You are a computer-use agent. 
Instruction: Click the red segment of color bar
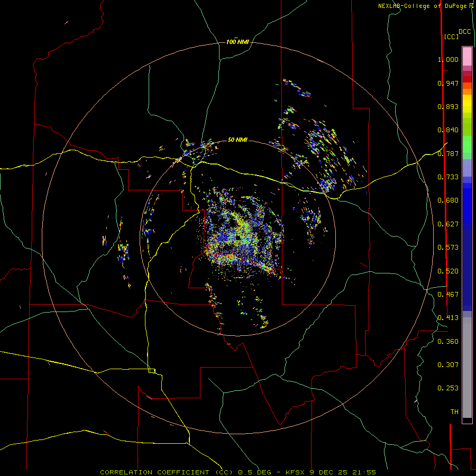pyautogui.click(x=467, y=79)
